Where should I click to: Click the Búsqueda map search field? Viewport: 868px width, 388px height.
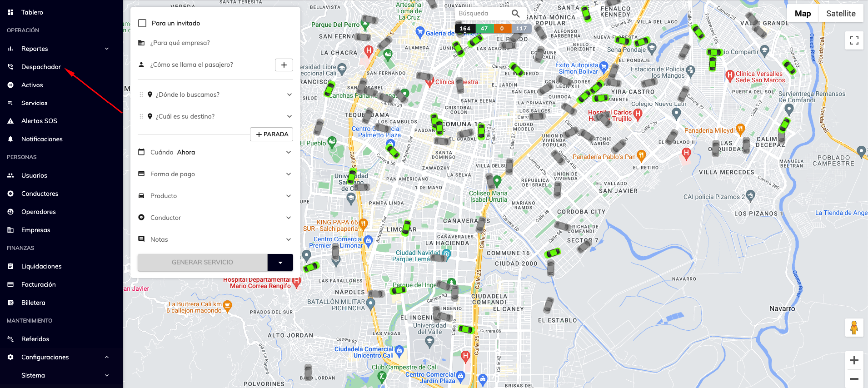tap(483, 14)
